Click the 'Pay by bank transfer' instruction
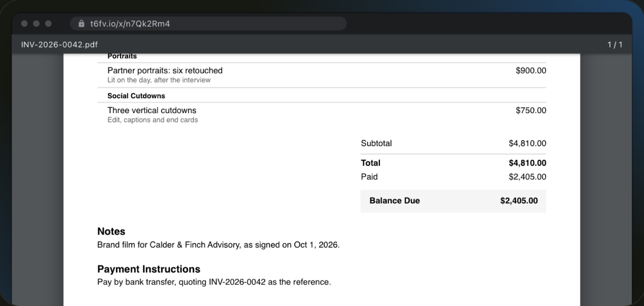This screenshot has width=644, height=306. coord(214,282)
